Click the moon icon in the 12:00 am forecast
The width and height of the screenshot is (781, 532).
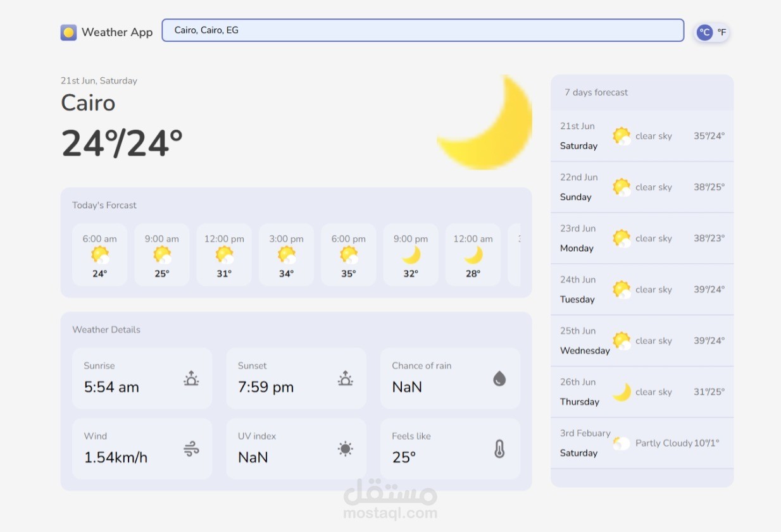tap(473, 255)
